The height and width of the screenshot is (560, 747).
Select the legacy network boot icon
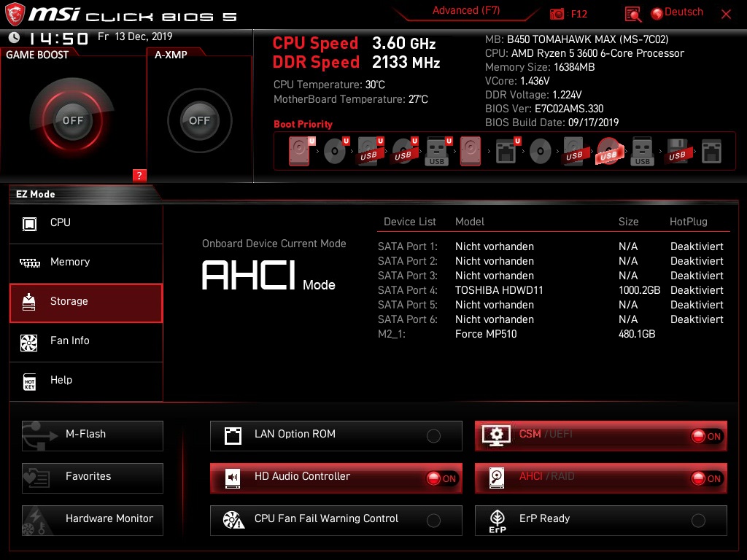click(x=712, y=152)
